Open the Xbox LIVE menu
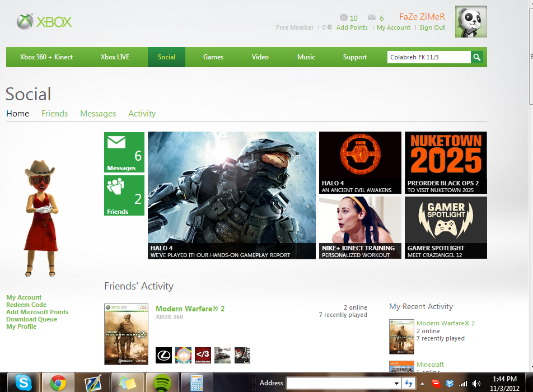Screen dimensions: 533x392 click(x=115, y=57)
